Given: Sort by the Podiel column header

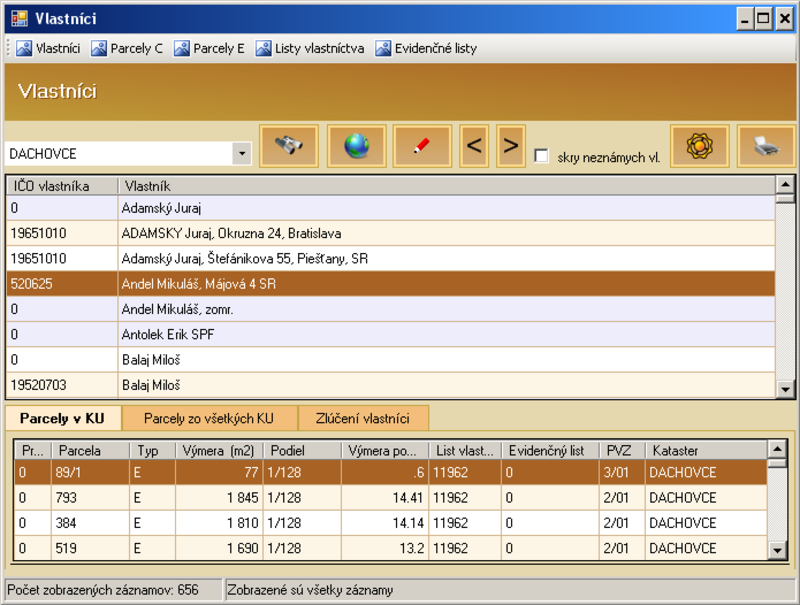Looking at the screenshot, I should coord(302,450).
